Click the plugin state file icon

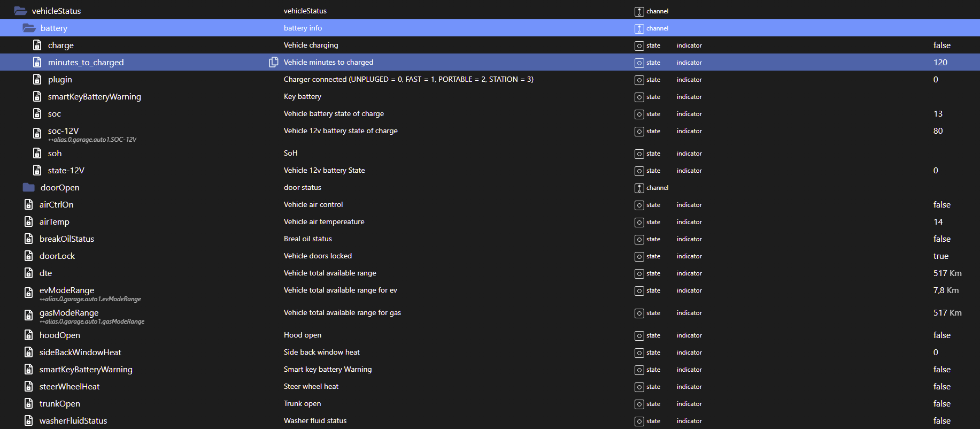coord(37,79)
